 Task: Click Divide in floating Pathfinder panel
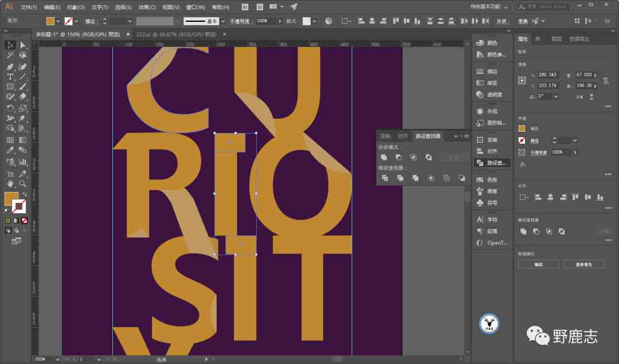pyautogui.click(x=385, y=178)
